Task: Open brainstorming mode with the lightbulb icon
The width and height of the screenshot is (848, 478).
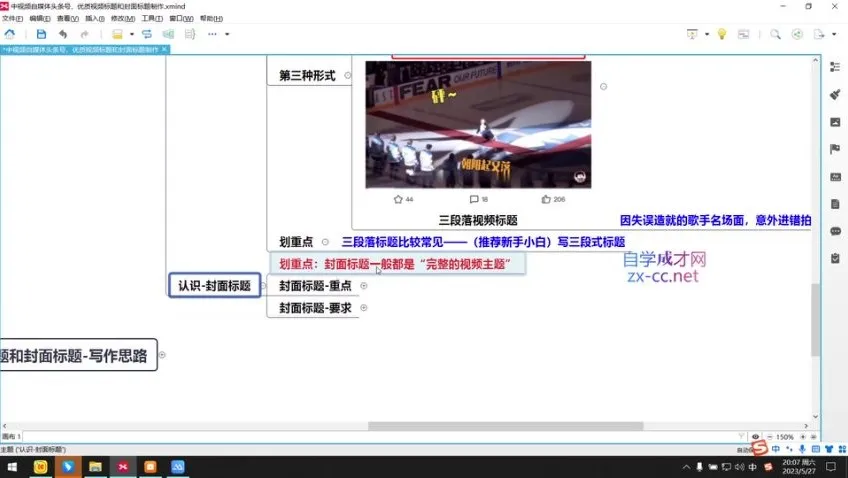Action: (721, 34)
